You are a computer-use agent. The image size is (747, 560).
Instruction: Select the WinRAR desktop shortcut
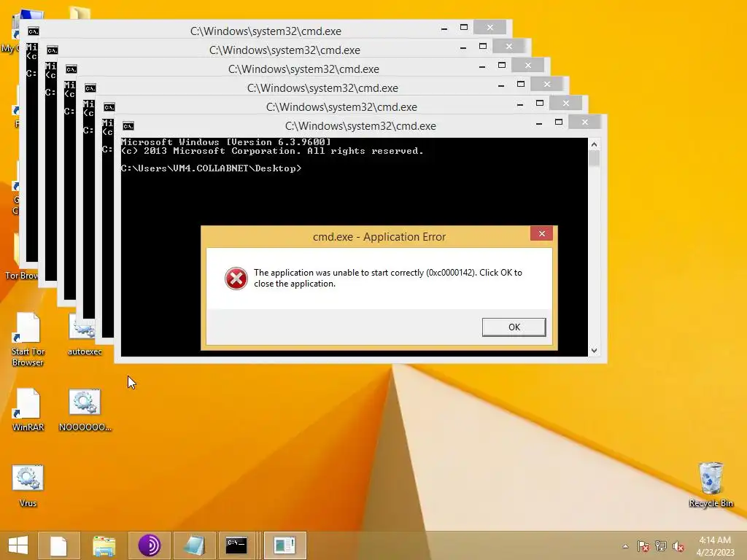point(28,410)
